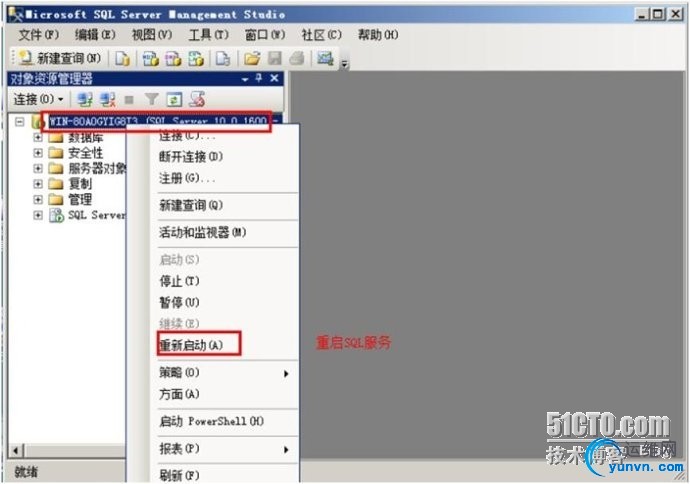The image size is (690, 484).
Task: Open the 窗口(W) menu
Action: tap(265, 35)
